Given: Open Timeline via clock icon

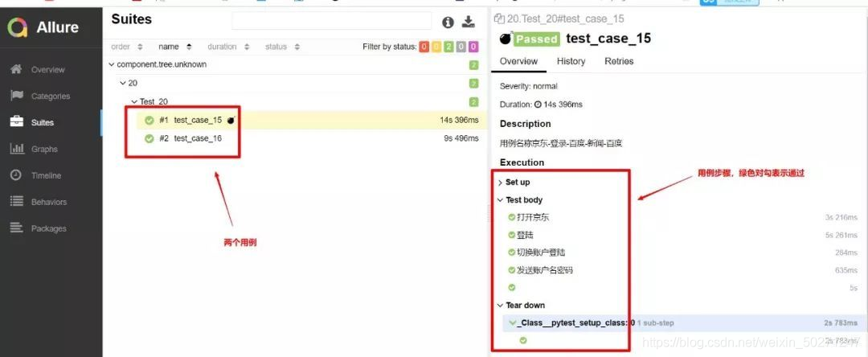Looking at the screenshot, I should [x=17, y=175].
